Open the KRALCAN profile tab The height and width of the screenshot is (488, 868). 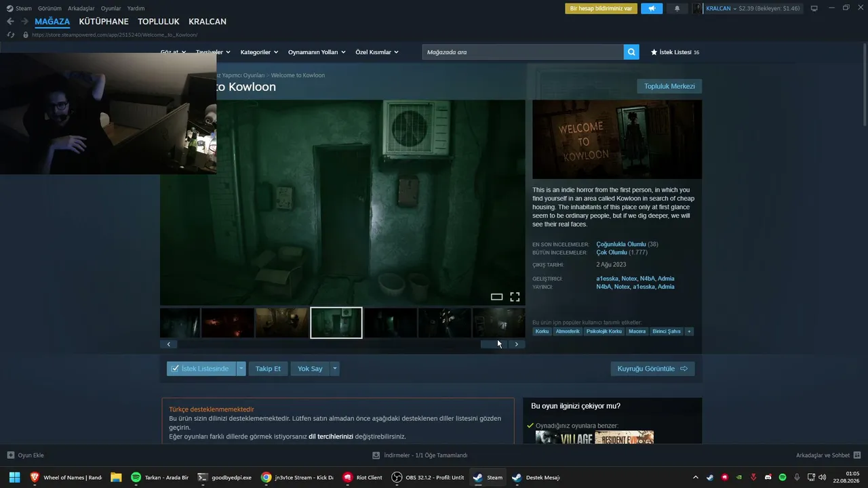point(208,22)
